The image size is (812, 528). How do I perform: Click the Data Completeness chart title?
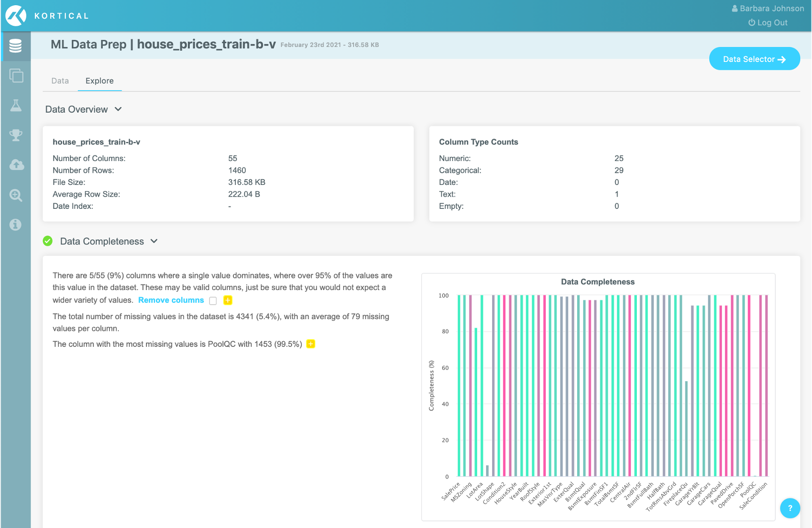[598, 282]
